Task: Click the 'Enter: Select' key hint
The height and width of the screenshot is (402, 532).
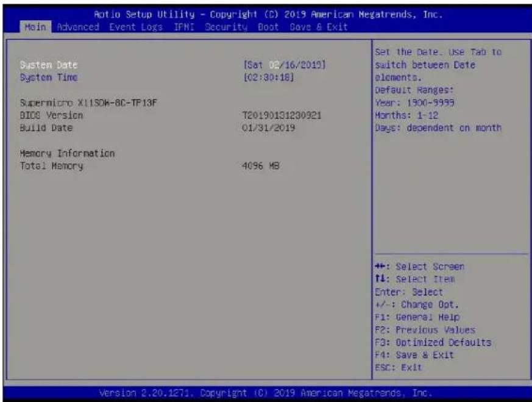Action: point(409,292)
